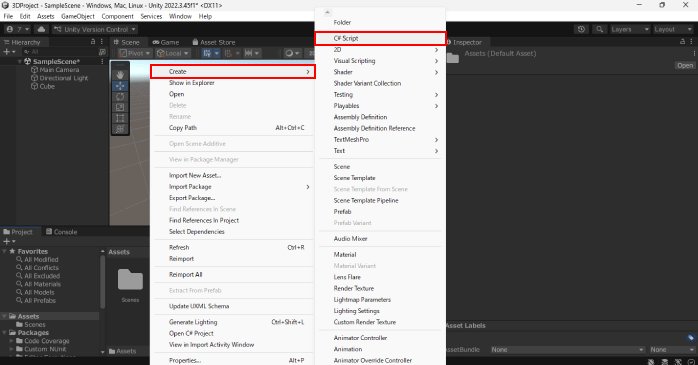The image size is (698, 365).
Task: Open the Component menu
Action: pos(118,16)
